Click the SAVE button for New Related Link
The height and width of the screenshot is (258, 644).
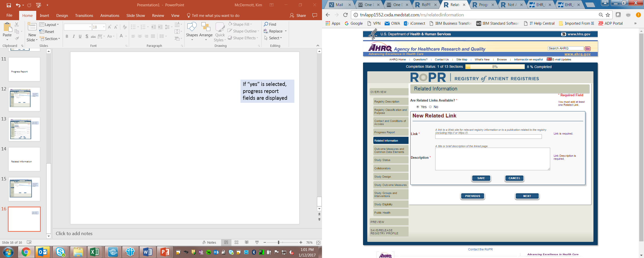click(x=481, y=178)
